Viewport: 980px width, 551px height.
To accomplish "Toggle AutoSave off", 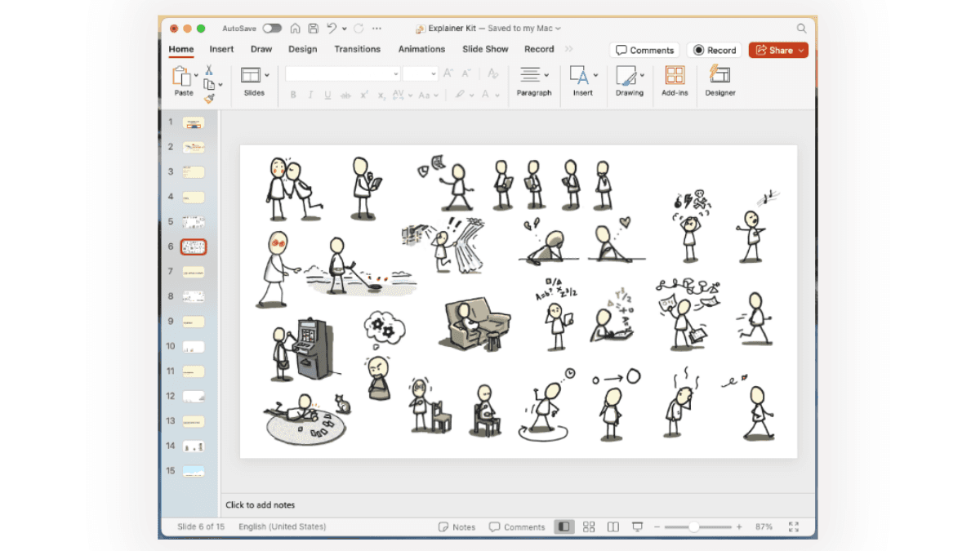I will (x=273, y=27).
